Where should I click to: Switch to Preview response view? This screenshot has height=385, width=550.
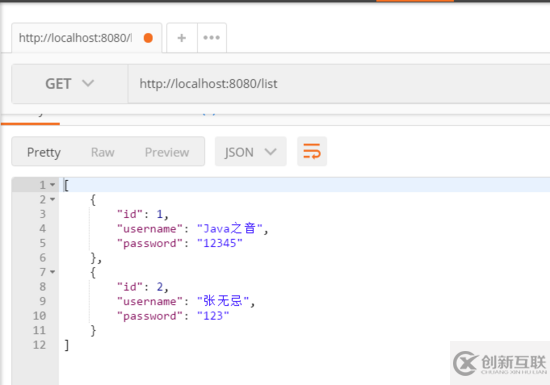(x=167, y=152)
